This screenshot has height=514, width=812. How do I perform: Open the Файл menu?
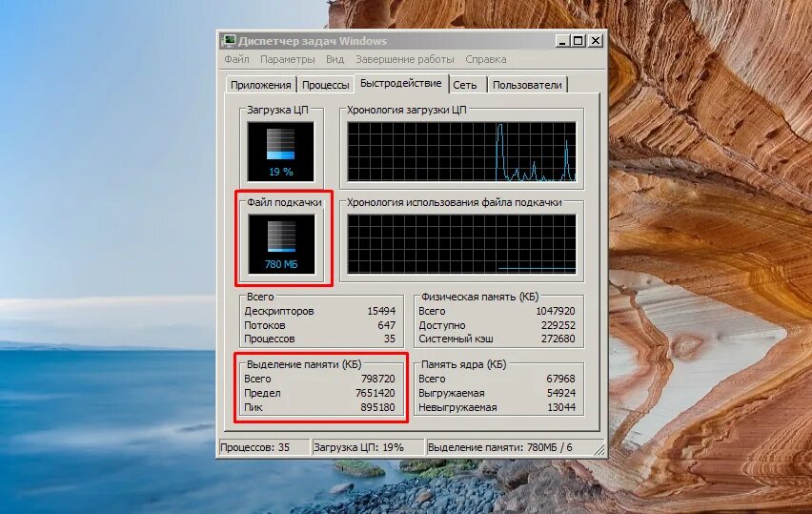pos(236,59)
